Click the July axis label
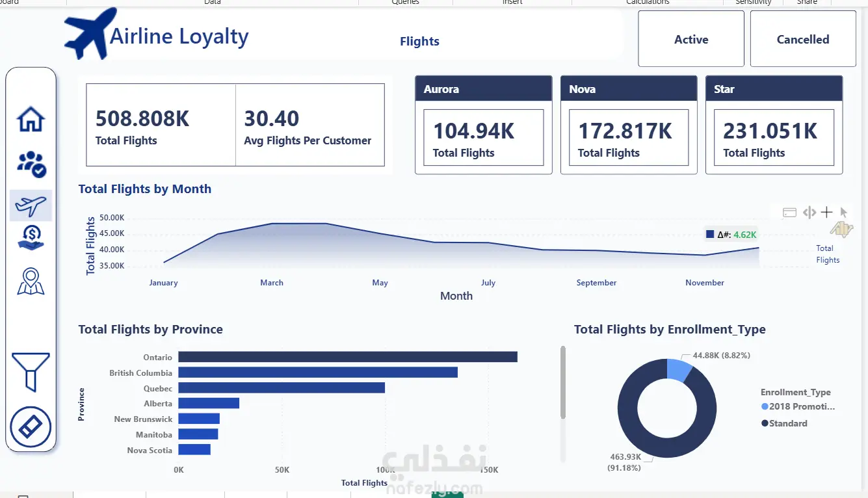Screen dimensions: 868x498 pos(488,283)
